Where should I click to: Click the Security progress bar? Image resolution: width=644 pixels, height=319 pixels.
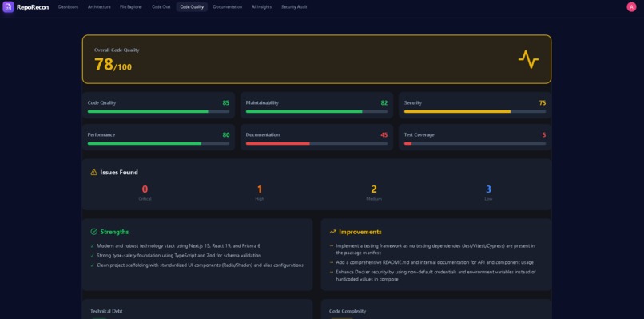[x=475, y=111]
